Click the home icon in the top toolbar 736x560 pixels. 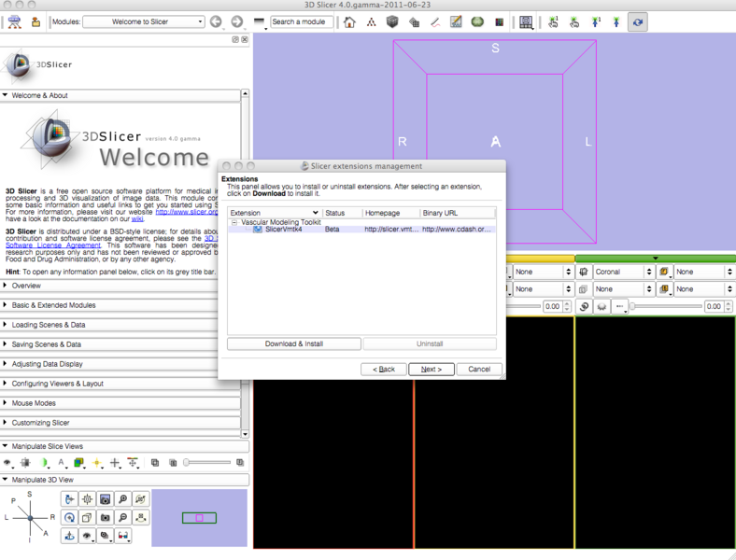coord(349,21)
